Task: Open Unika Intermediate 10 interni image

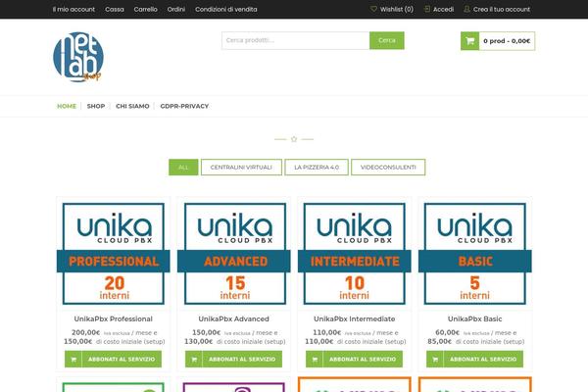Action: tap(355, 254)
